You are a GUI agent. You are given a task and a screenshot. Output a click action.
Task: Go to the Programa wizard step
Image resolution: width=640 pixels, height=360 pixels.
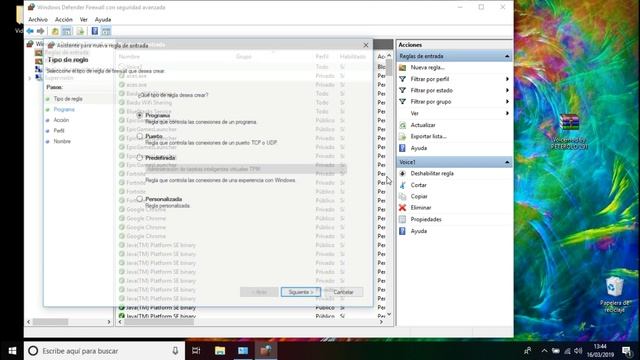tap(64, 109)
